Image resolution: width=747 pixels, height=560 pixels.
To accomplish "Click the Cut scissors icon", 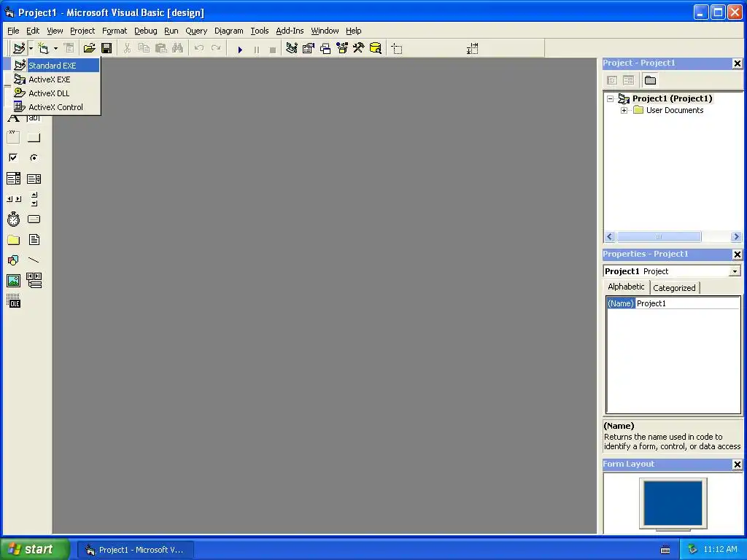I will tap(127, 48).
